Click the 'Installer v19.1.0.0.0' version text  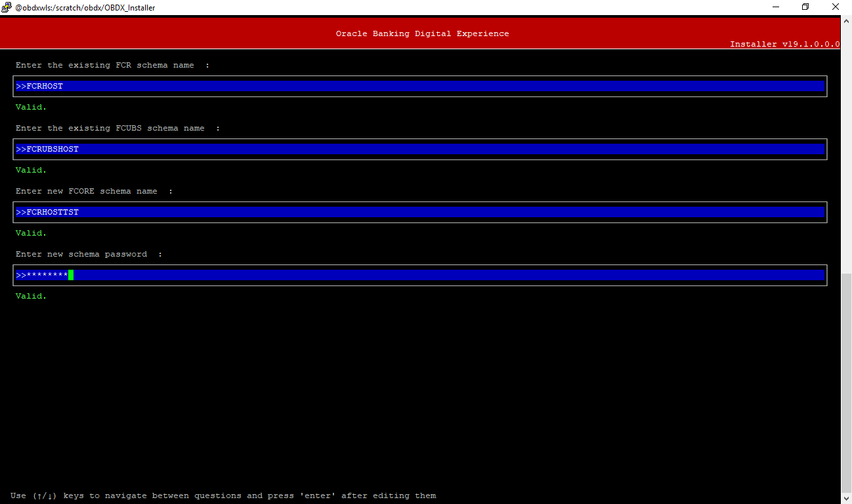tap(785, 44)
